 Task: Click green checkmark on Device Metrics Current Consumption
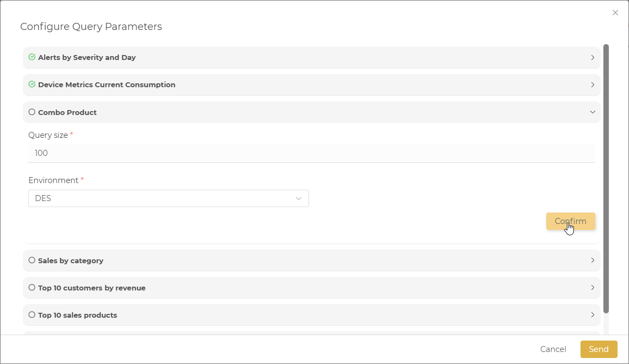click(x=32, y=84)
